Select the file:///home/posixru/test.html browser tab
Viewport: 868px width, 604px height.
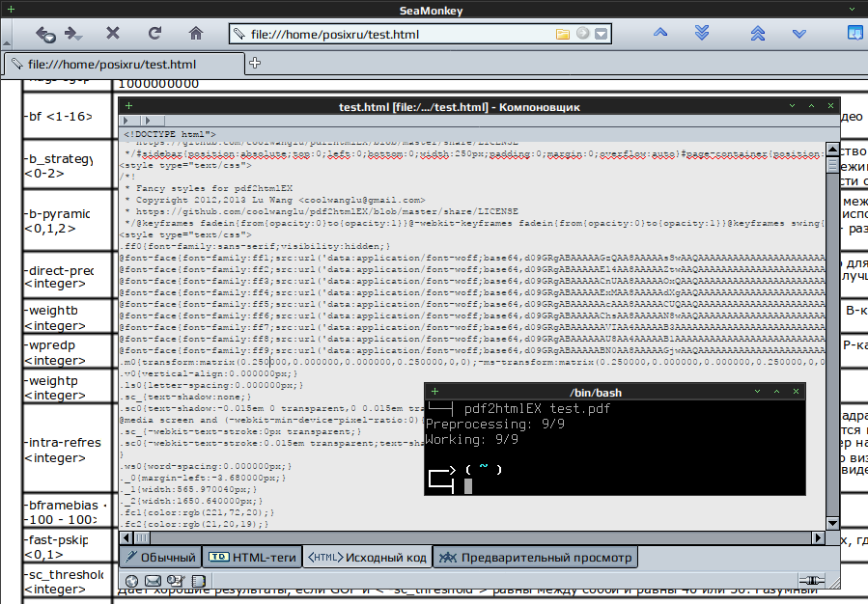pos(123,64)
